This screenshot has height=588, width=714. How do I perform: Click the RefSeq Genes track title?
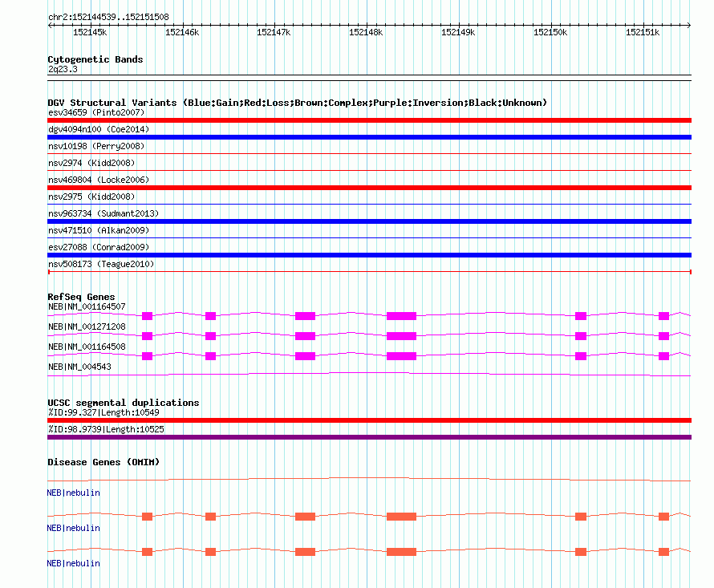(81, 297)
